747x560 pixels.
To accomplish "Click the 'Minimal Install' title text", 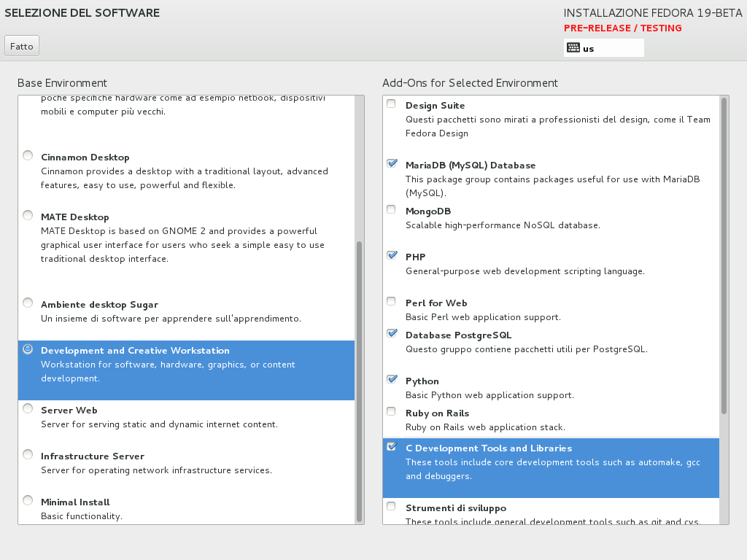I will click(x=75, y=502).
